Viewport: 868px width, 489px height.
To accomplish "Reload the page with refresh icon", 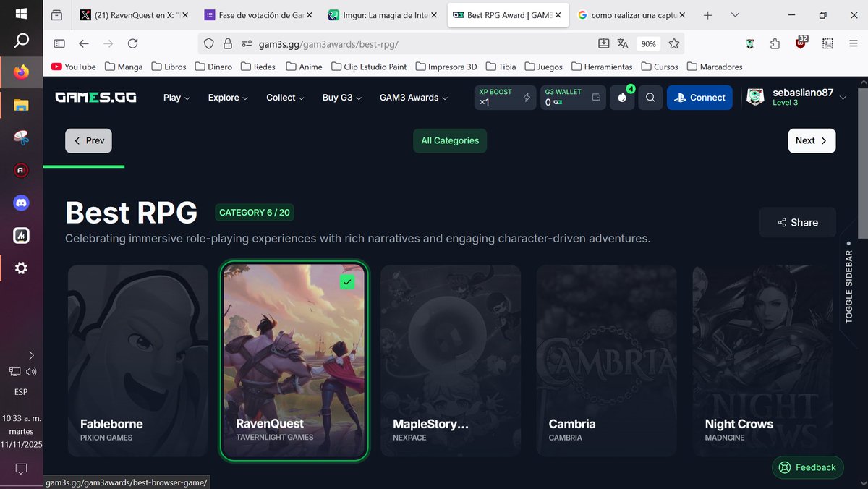I will click(x=132, y=44).
